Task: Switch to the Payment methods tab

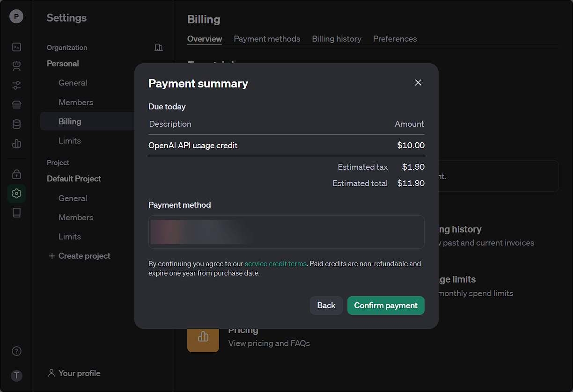Action: point(267,39)
